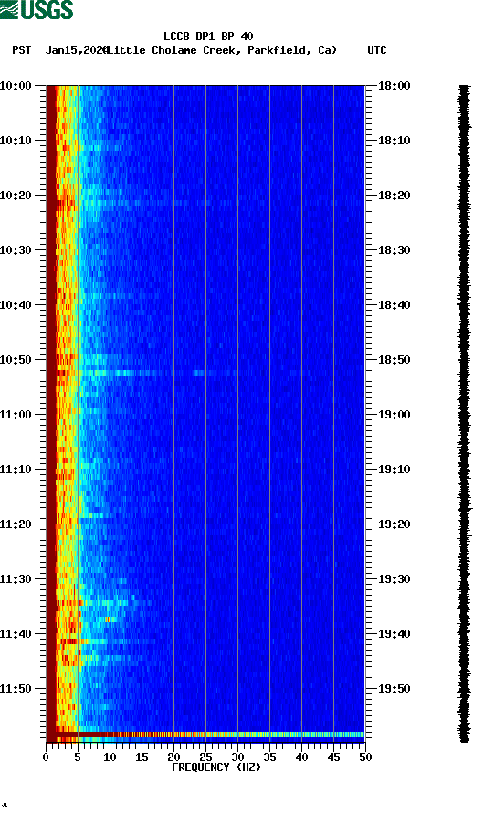Click the '18:20' UTC time label
The image size is (504, 815).
point(394,195)
